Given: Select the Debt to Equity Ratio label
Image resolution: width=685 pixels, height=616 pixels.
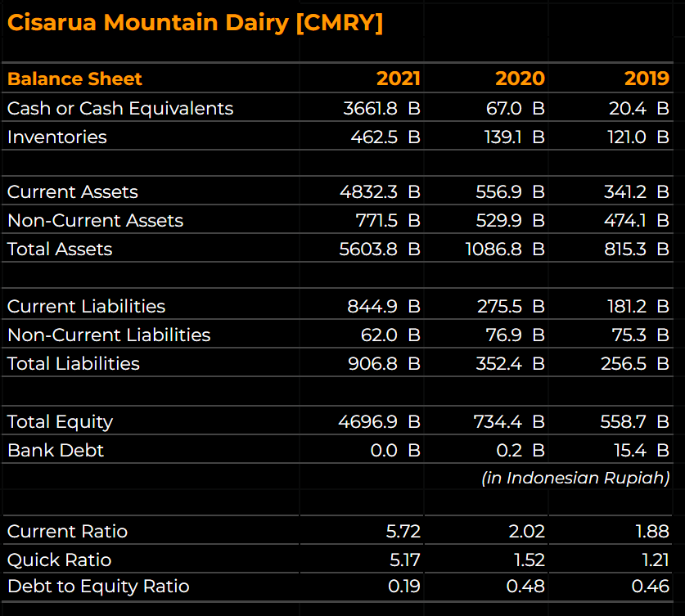Looking at the screenshot, I should [x=98, y=587].
